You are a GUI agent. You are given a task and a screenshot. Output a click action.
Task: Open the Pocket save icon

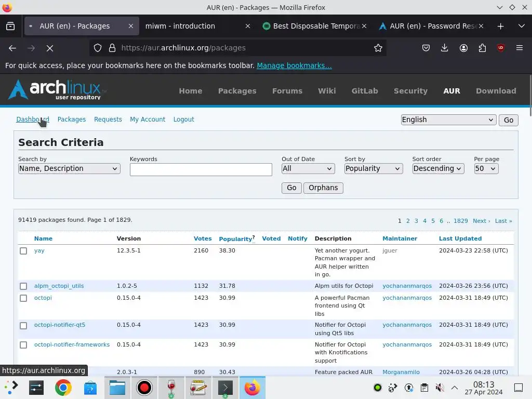pos(426,48)
